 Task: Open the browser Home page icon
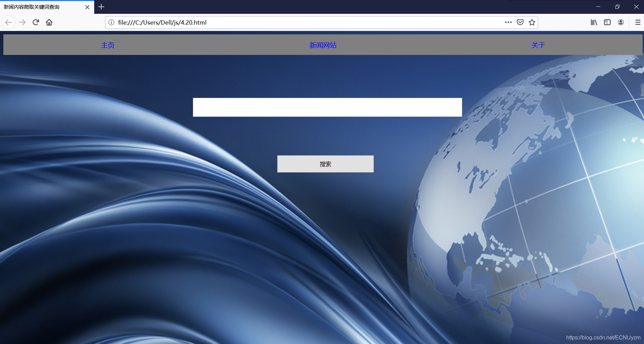point(49,23)
